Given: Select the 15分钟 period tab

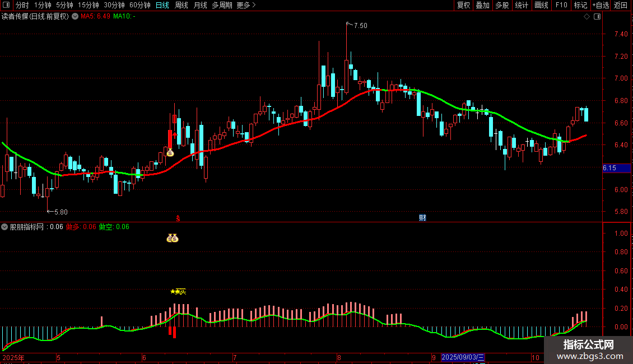Looking at the screenshot, I should [x=89, y=5].
